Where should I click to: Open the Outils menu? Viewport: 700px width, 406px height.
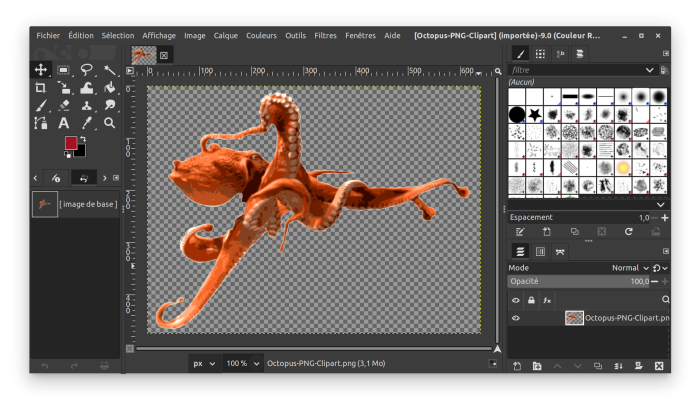click(296, 36)
